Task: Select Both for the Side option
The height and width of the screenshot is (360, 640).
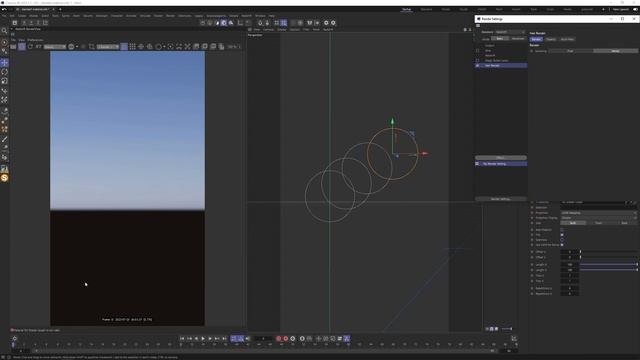Action: tap(573, 223)
